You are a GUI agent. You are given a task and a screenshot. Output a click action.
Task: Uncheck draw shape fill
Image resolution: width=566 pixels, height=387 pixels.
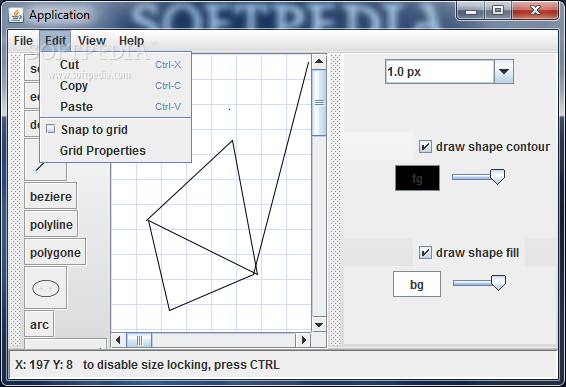click(425, 252)
